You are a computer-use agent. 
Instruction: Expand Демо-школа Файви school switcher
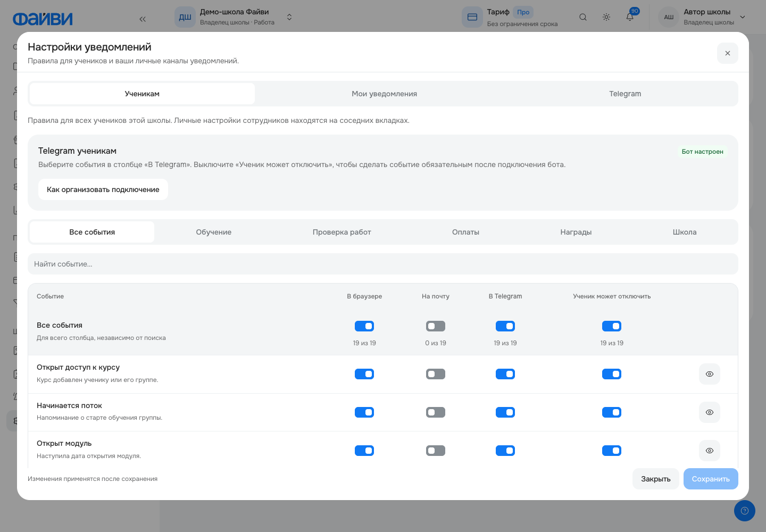coord(289,17)
